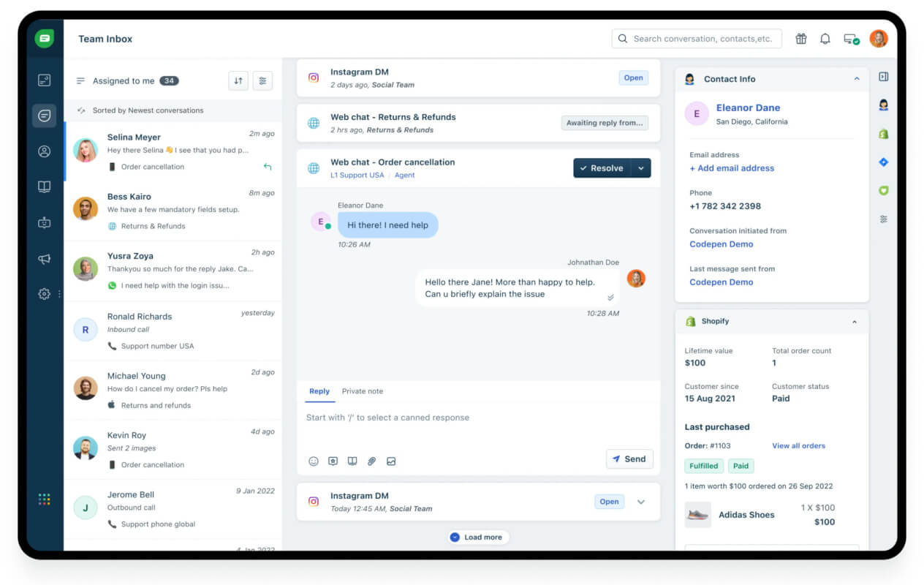Click the canned response icon next to emoji
Viewport: 924px width, 585px height.
pos(333,461)
